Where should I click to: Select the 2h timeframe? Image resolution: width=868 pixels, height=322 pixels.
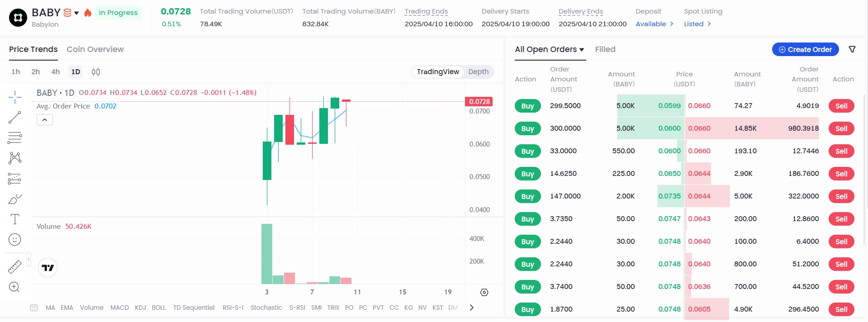point(36,71)
